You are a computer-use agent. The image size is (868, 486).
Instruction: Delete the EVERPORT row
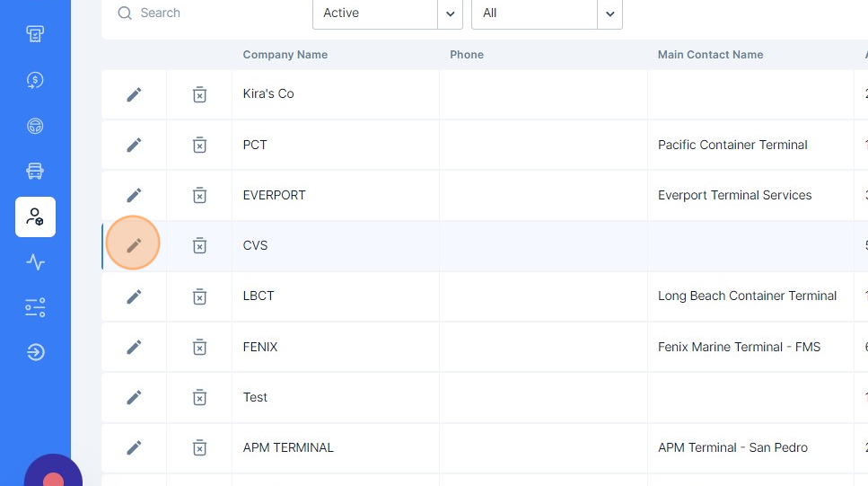pos(199,195)
